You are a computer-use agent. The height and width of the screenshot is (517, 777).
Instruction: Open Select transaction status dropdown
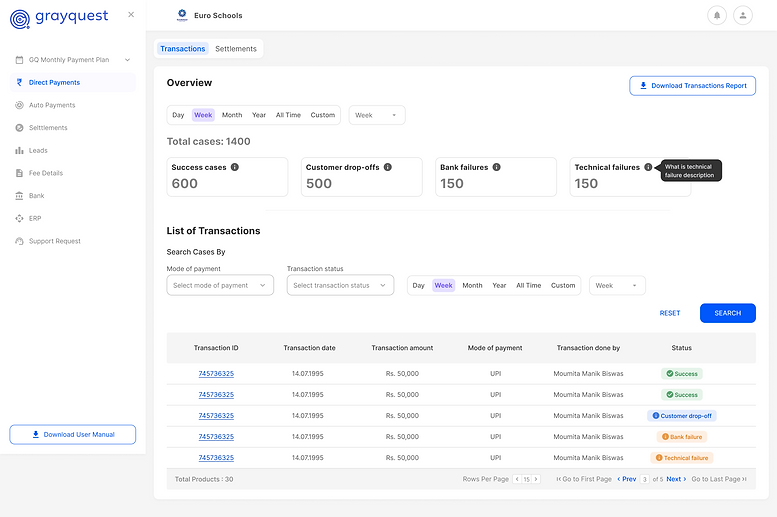[x=340, y=286]
